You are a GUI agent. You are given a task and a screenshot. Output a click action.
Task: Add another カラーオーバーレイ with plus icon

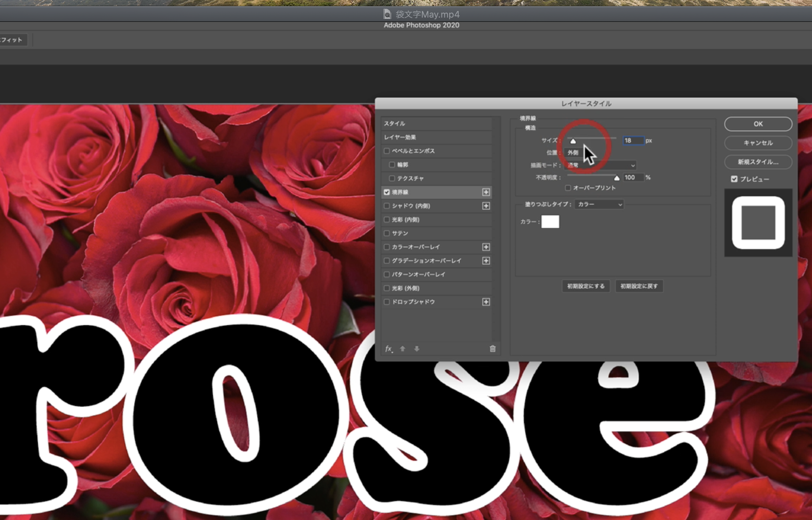[x=486, y=247]
